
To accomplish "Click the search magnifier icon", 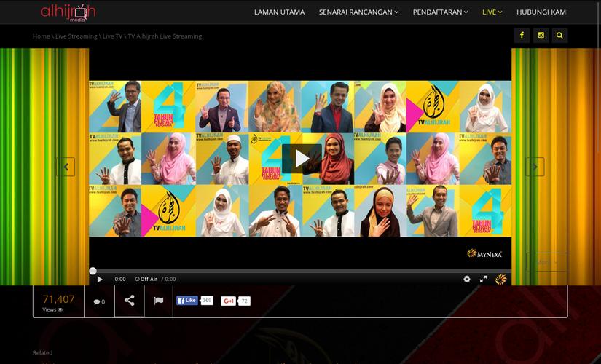I will 559,35.
